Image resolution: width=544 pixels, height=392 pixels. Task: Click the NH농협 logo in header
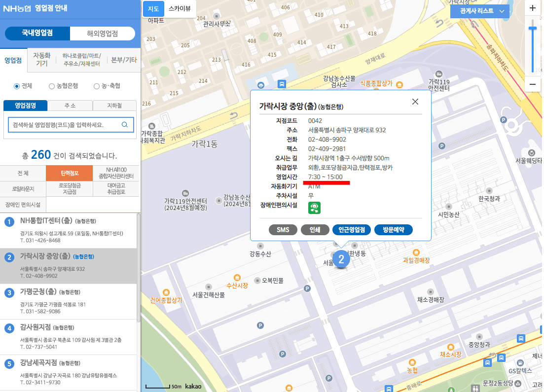point(17,8)
